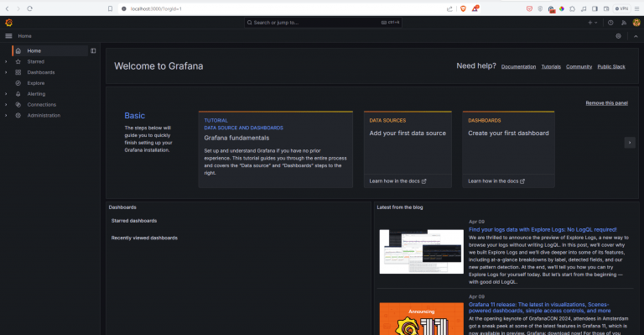This screenshot has width=644, height=335.
Task: Click the Grafana logo icon
Action: [8, 23]
